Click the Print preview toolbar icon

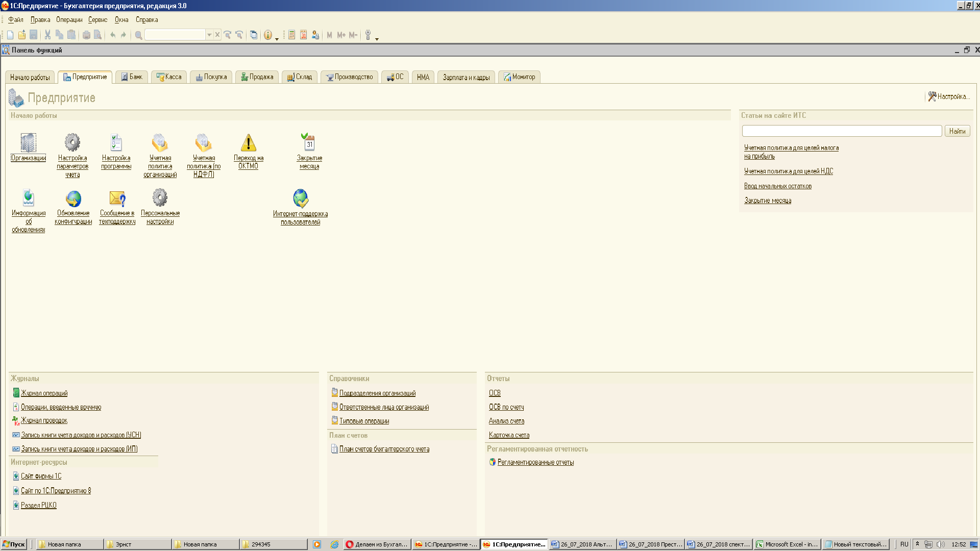tap(97, 35)
